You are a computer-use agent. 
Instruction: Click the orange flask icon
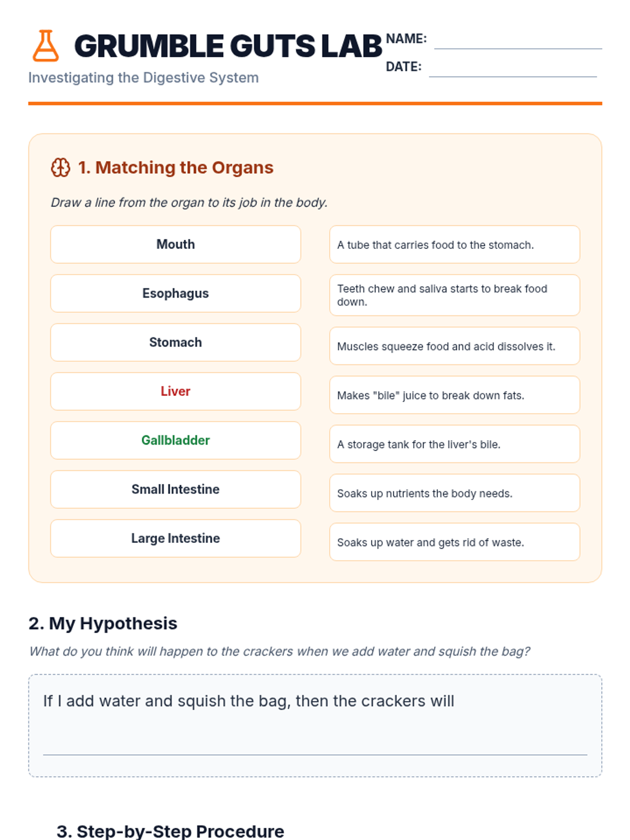tap(46, 46)
